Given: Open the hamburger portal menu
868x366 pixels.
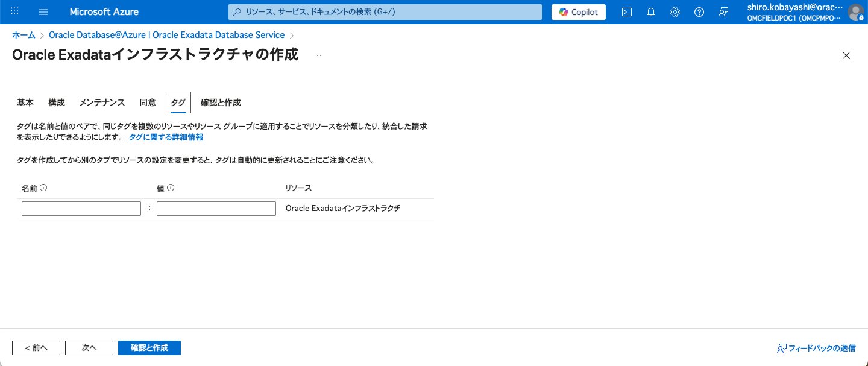Looking at the screenshot, I should pos(43,11).
